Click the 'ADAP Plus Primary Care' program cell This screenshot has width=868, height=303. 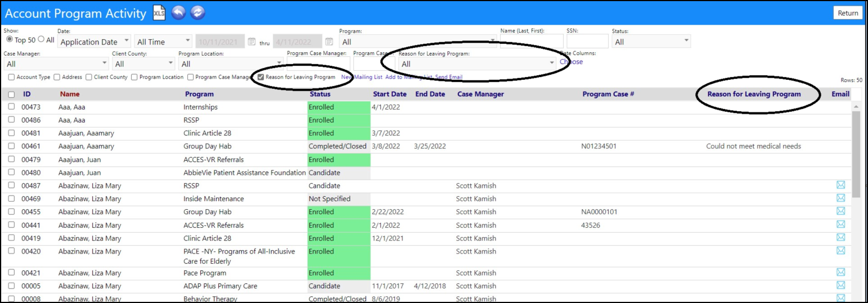(x=221, y=286)
